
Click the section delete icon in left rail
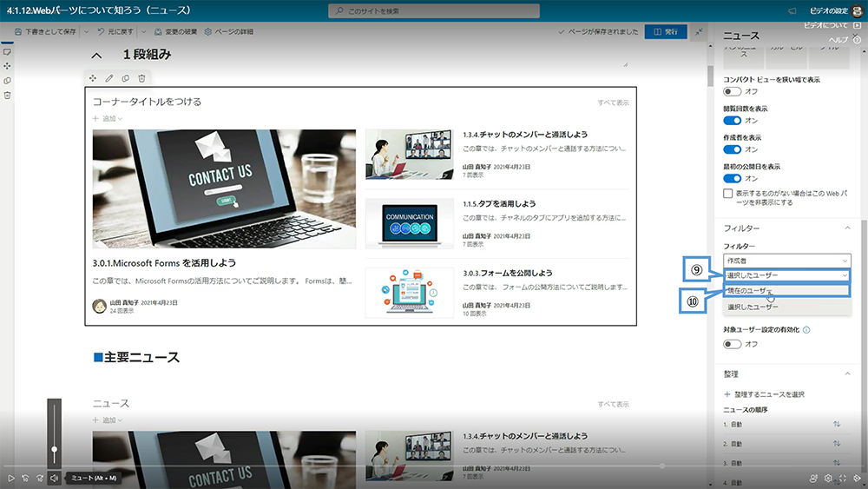click(x=7, y=96)
